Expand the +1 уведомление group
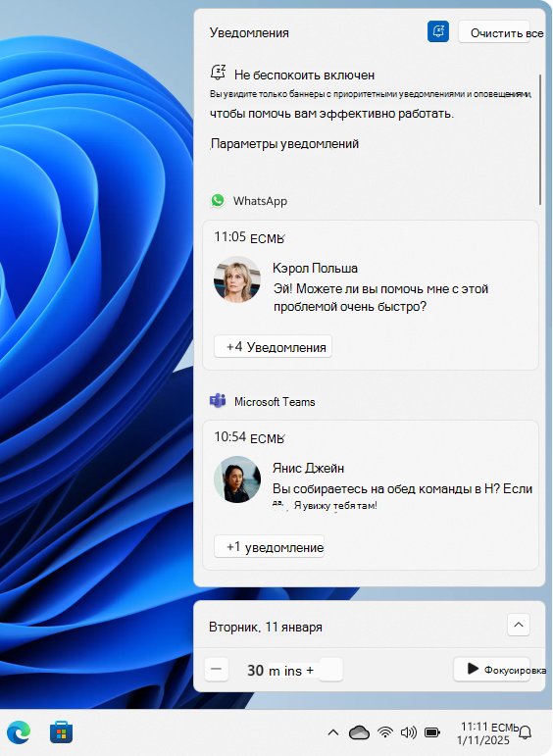The image size is (553, 756). pyautogui.click(x=269, y=547)
